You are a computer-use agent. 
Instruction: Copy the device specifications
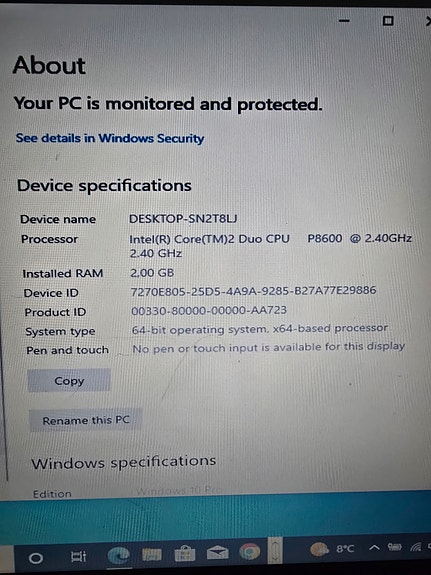69,381
